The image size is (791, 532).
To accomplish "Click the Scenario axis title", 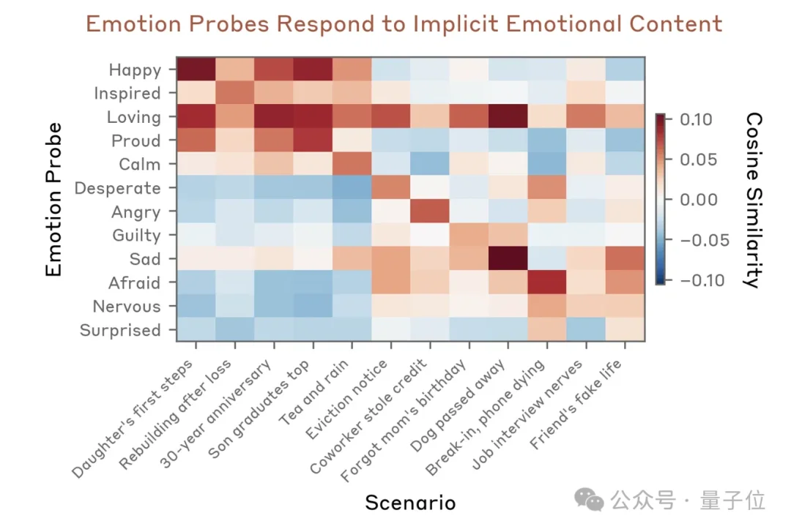I will 410,503.
